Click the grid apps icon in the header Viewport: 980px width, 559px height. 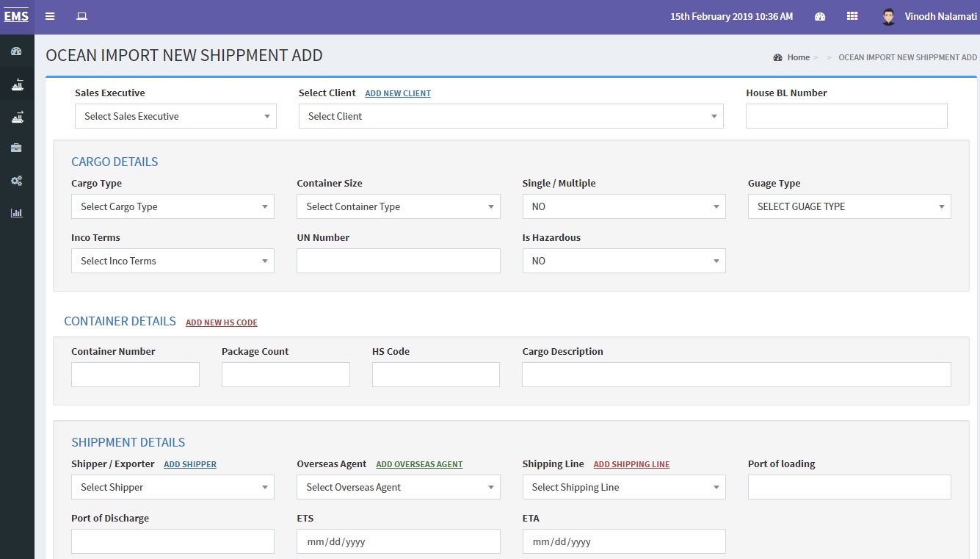click(x=852, y=16)
